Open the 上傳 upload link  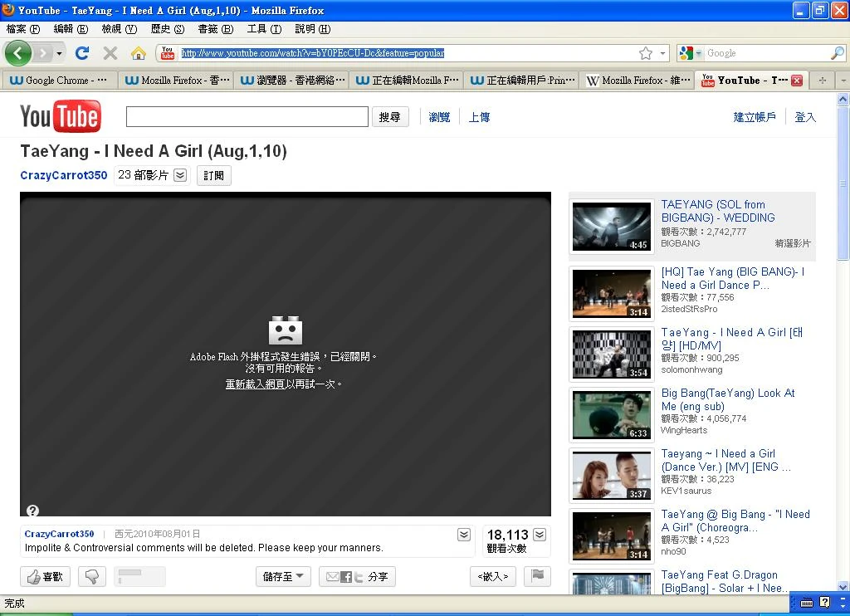click(x=479, y=117)
